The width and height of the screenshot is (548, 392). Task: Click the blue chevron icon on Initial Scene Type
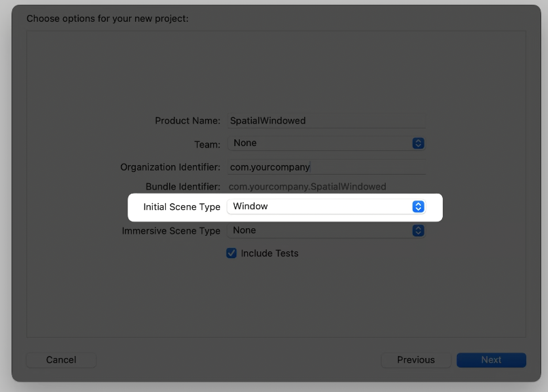click(x=418, y=207)
